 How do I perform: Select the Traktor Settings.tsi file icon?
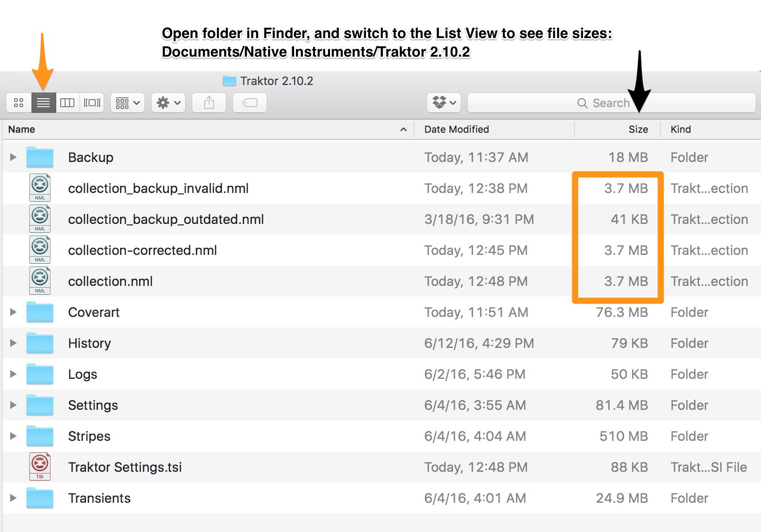click(40, 467)
